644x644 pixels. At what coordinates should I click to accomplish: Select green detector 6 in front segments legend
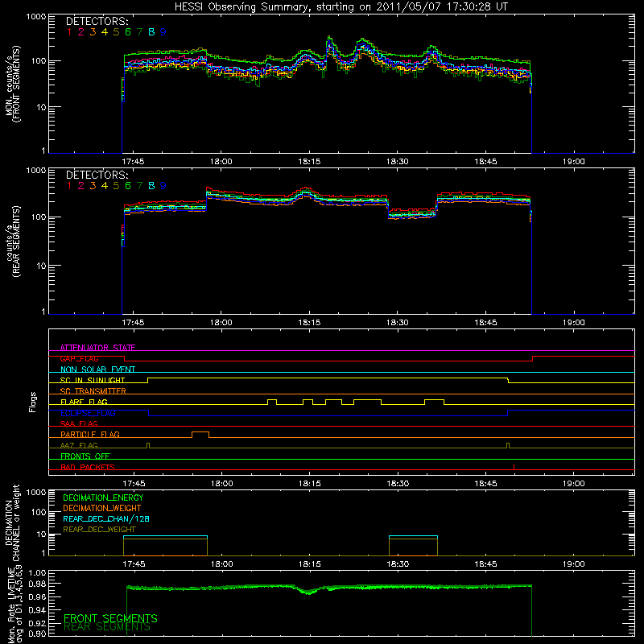(128, 32)
